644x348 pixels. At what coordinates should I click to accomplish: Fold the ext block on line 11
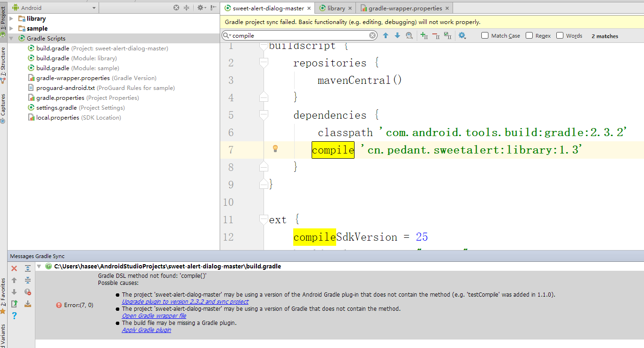tap(264, 219)
